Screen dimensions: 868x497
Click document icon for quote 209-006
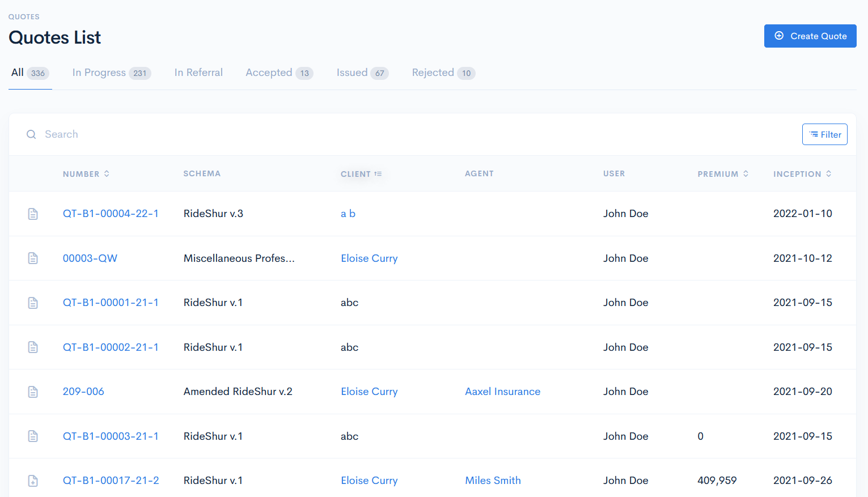pos(33,392)
